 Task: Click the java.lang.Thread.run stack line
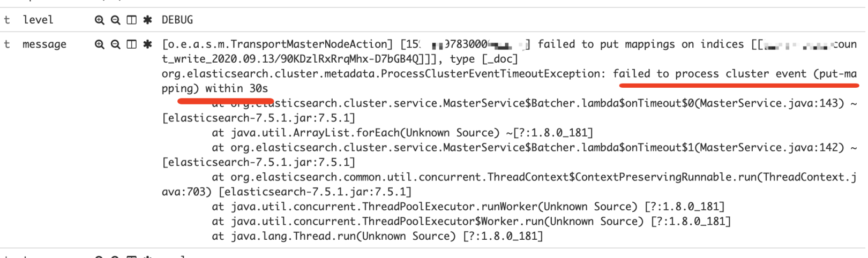tap(377, 236)
